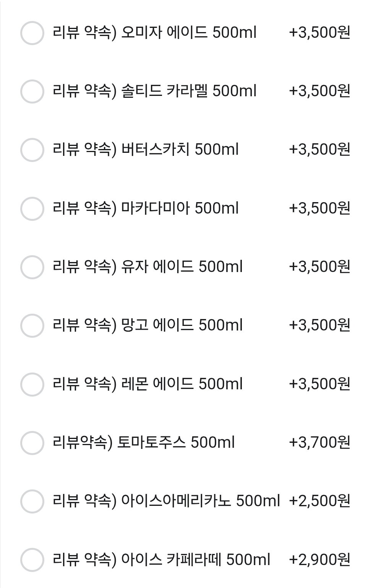The image size is (371, 588).
Task: Click the +2,900원 price of 아이스 카페라떼
Action: [x=320, y=560]
